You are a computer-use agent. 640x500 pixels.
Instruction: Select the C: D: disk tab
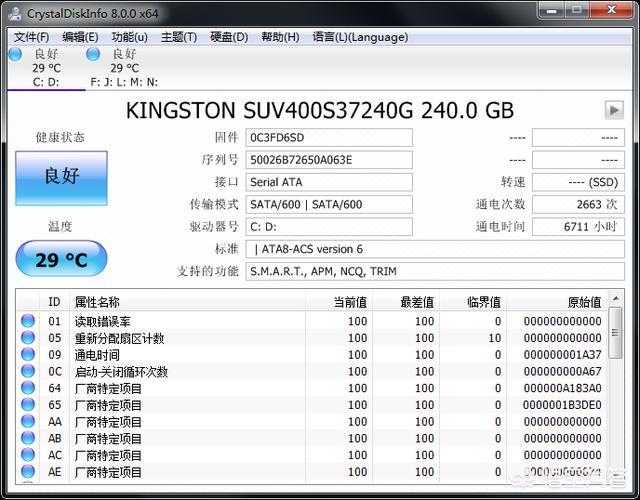pyautogui.click(x=46, y=68)
